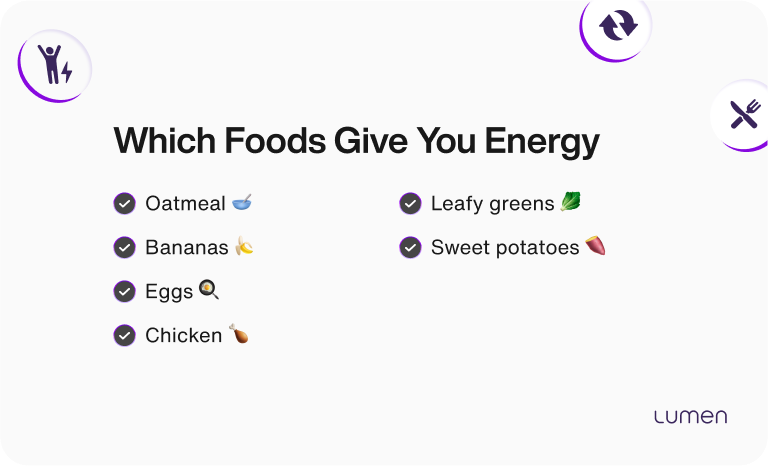Uncheck the Chicken checkmark
Screen dimensions: 768x466
[124, 335]
